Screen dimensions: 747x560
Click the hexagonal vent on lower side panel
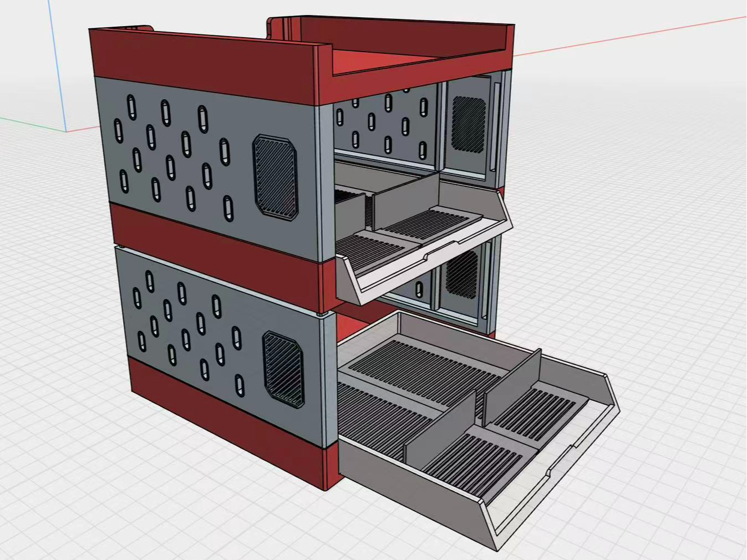283,368
